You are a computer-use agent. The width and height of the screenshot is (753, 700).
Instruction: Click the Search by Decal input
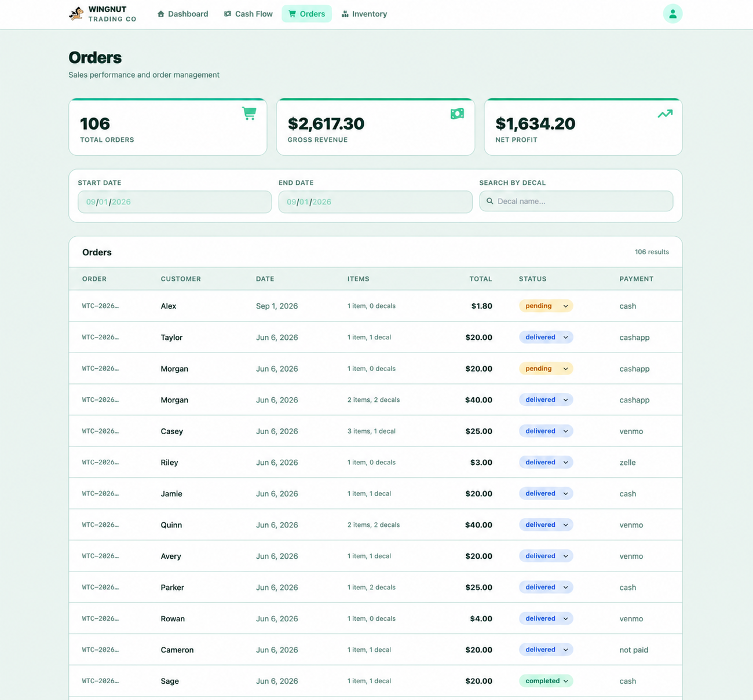pos(576,201)
